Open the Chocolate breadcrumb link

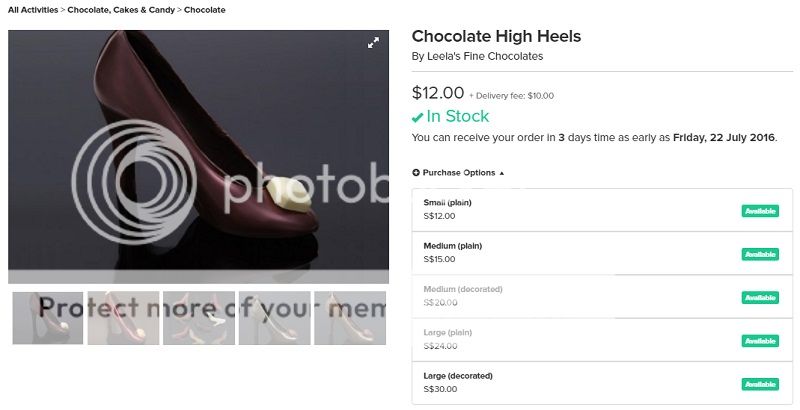tap(204, 10)
